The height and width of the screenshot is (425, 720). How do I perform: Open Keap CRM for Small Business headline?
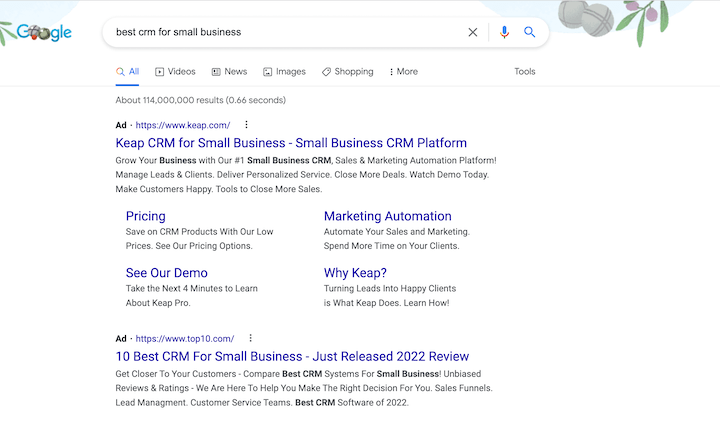coord(291,143)
